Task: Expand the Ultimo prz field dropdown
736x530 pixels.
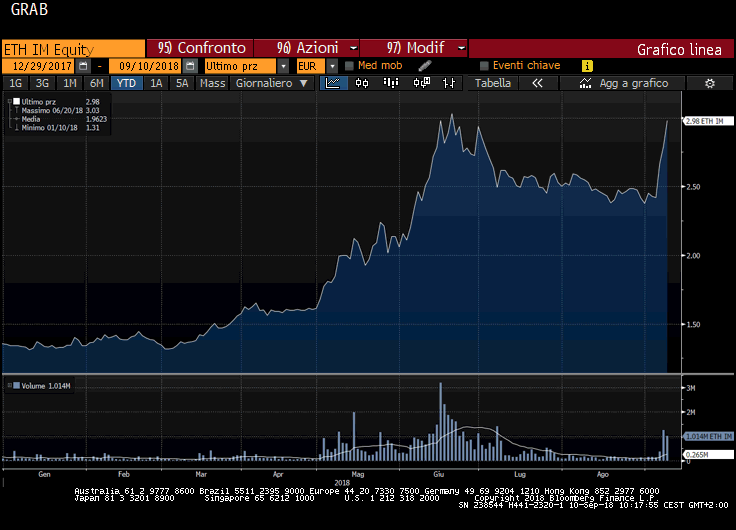Action: 284,66
